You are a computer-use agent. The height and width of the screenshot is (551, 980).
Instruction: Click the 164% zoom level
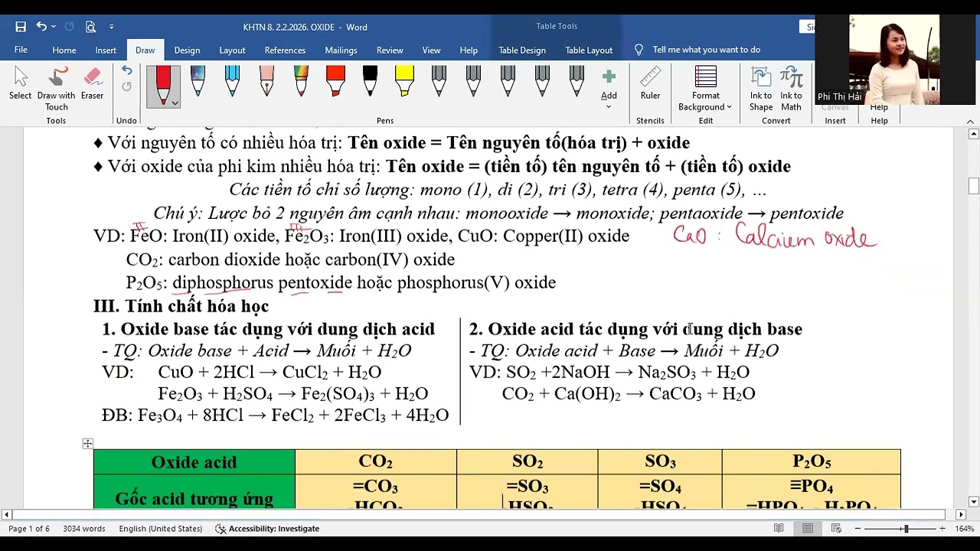[964, 529]
